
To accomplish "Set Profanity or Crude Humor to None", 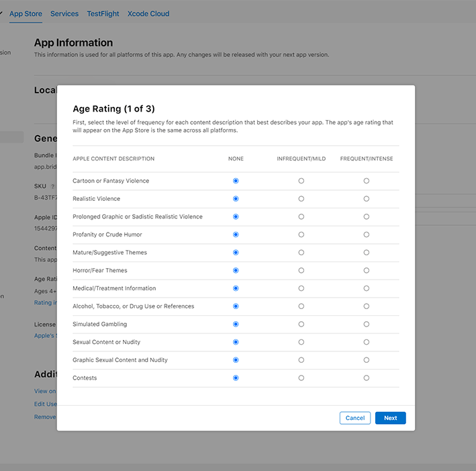I will coord(236,234).
